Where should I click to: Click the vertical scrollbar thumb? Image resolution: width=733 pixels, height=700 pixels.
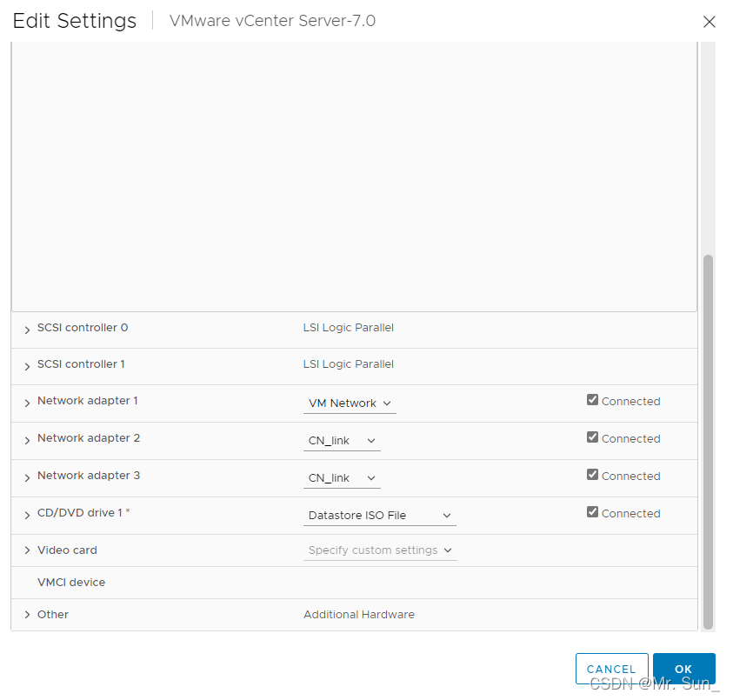709,442
